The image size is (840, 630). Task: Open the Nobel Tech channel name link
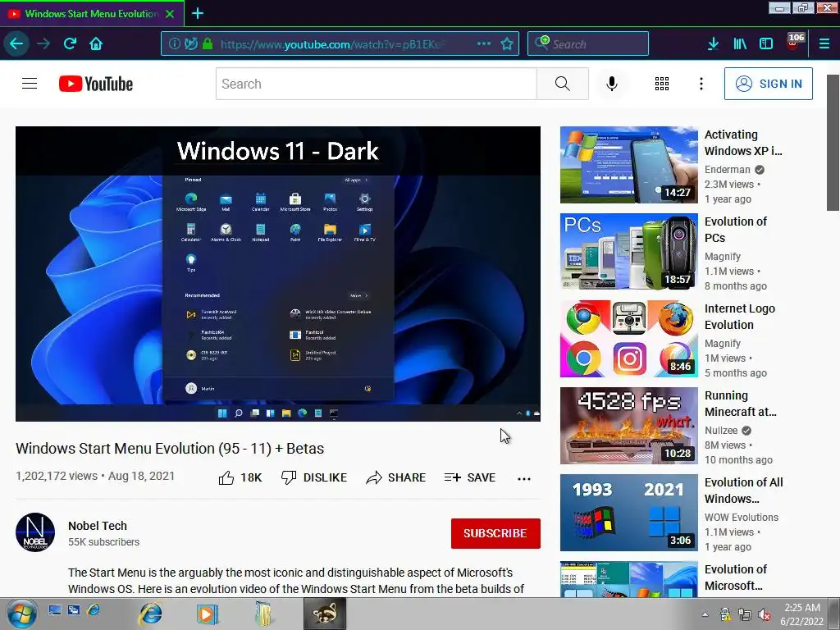[98, 526]
